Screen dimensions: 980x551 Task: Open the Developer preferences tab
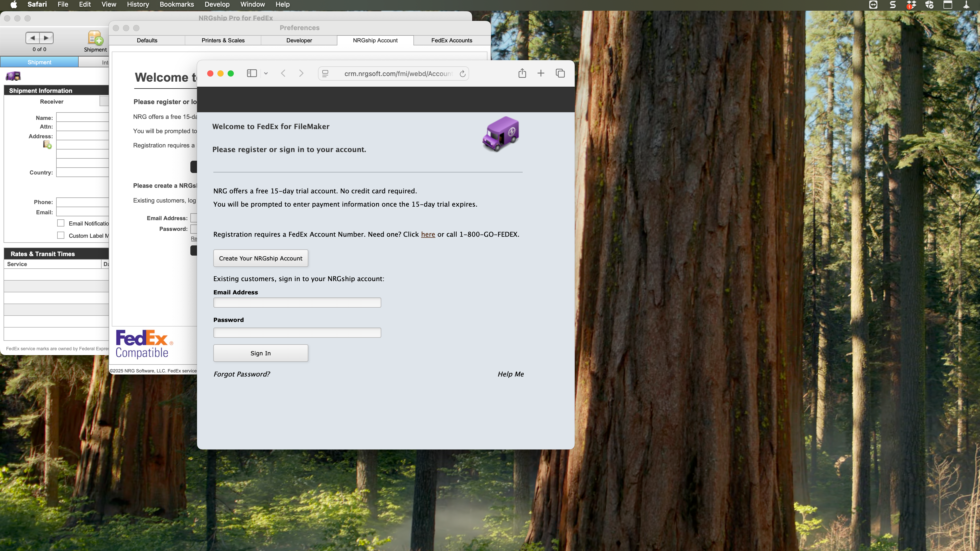(299, 40)
